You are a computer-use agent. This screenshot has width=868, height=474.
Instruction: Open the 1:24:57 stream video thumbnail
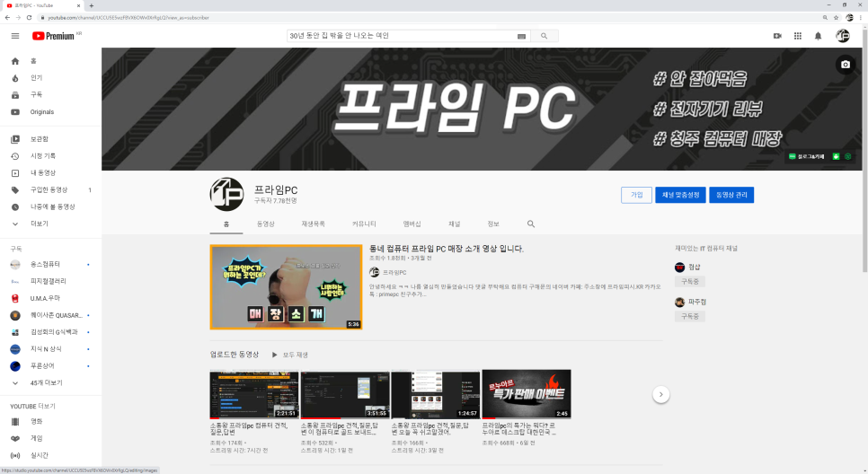click(x=436, y=394)
